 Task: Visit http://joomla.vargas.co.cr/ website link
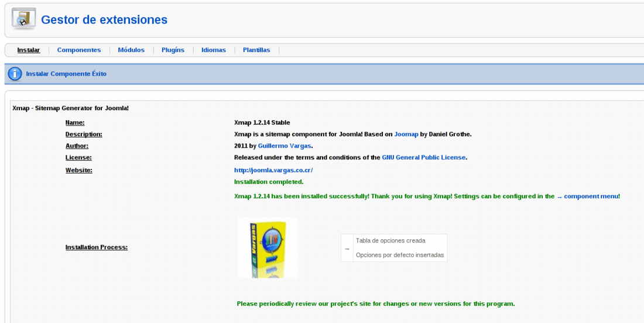point(273,170)
